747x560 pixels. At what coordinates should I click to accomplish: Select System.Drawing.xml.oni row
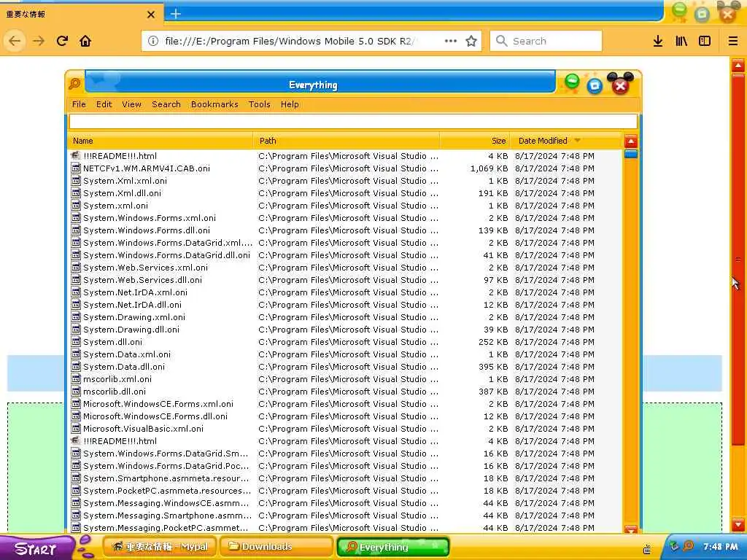pos(345,316)
